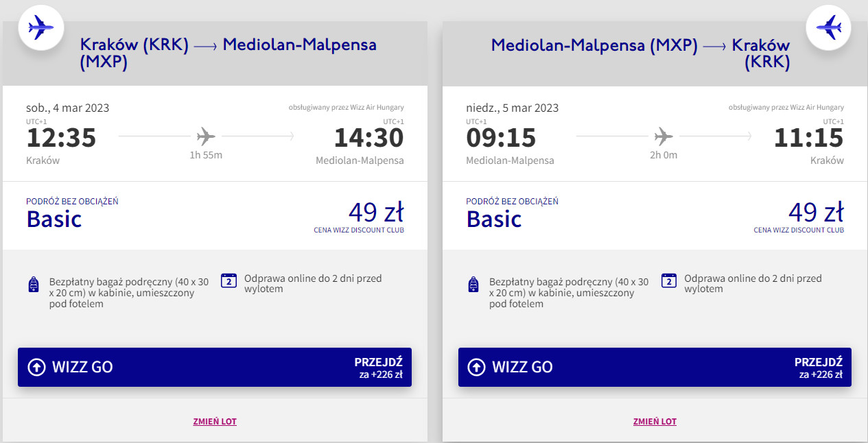The height and width of the screenshot is (443, 868).
Task: Click the backpack icon on the Milan–Kraków card
Action: pyautogui.click(x=473, y=284)
